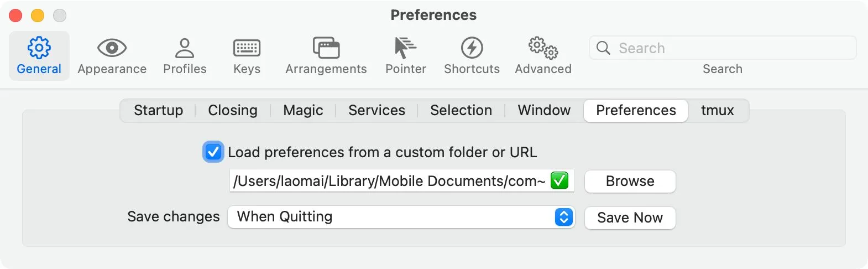Screen dimensions: 868x269
Task: Open the Magic tab
Action: [303, 110]
